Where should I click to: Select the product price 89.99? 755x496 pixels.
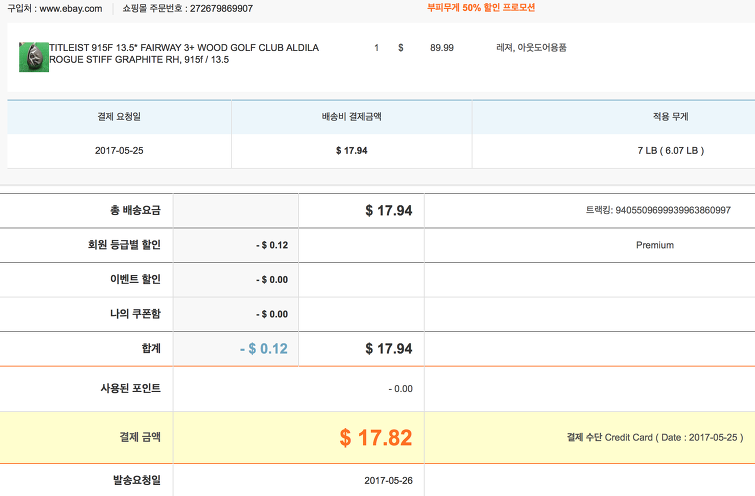pos(442,48)
